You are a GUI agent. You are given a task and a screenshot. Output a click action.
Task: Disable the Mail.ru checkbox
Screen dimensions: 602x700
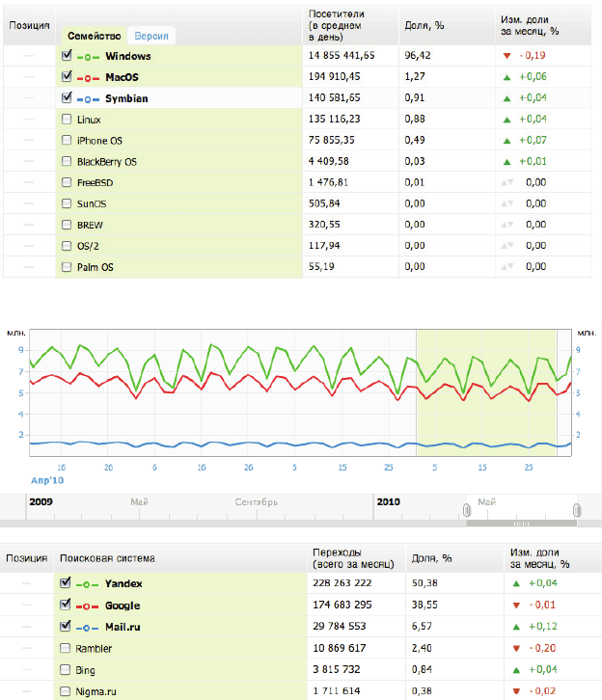point(67,627)
